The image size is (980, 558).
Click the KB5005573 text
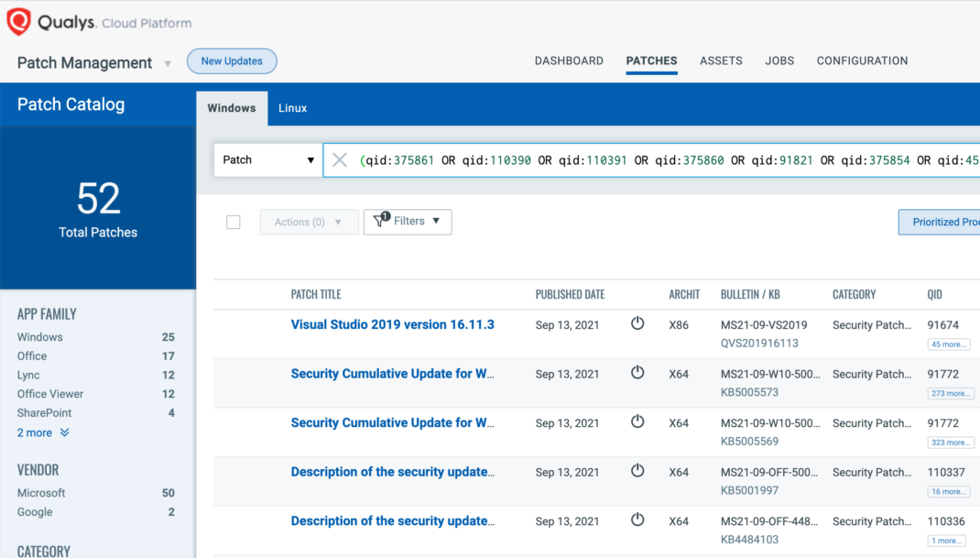pyautogui.click(x=749, y=392)
